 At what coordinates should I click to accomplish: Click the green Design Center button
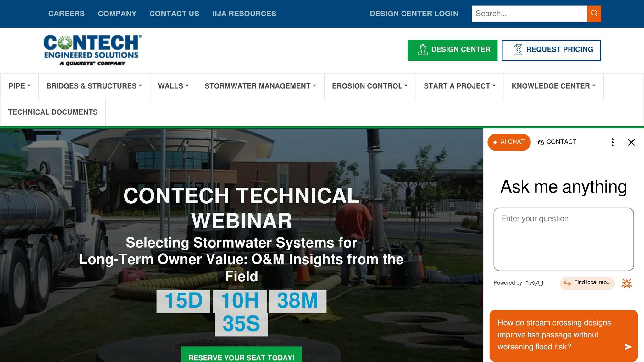452,50
